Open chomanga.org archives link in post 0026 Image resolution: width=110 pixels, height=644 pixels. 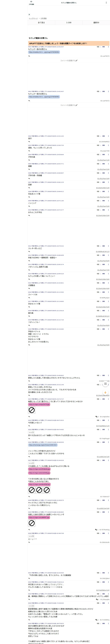43,445
